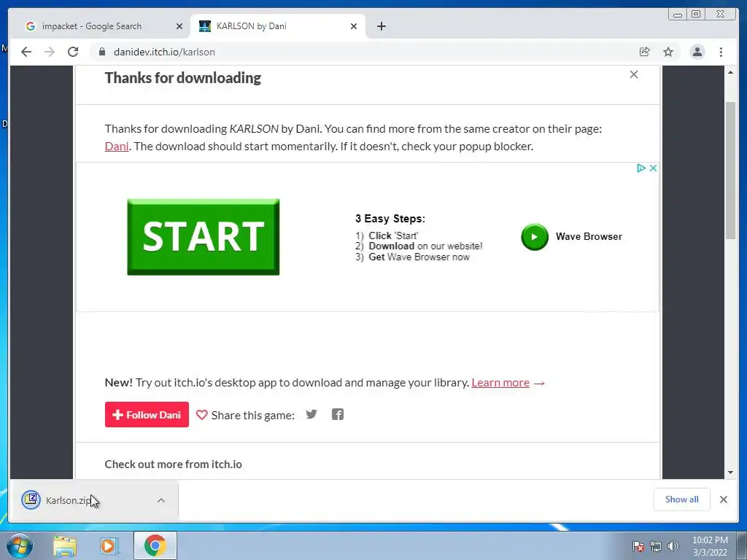
Task: Close the impacket Google Search tab
Action: 179,26
